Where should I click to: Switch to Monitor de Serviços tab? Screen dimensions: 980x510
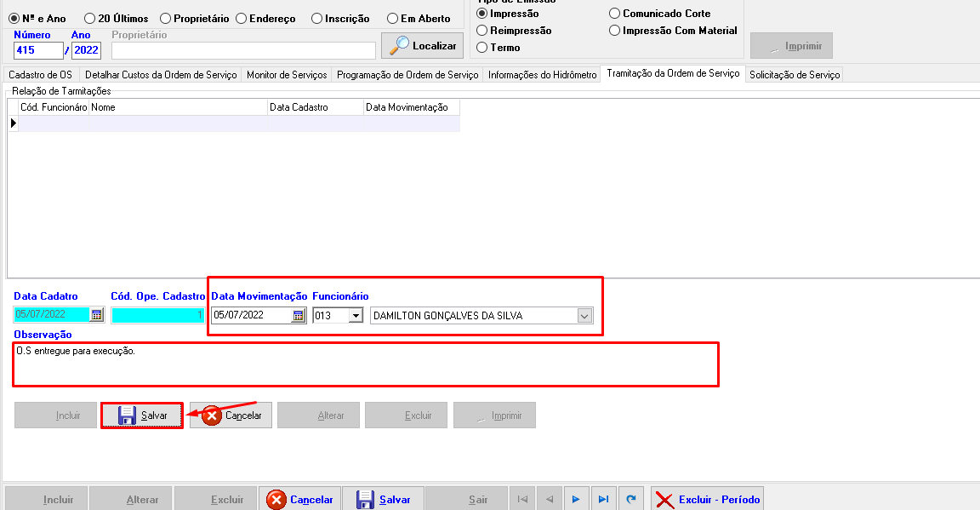point(287,75)
